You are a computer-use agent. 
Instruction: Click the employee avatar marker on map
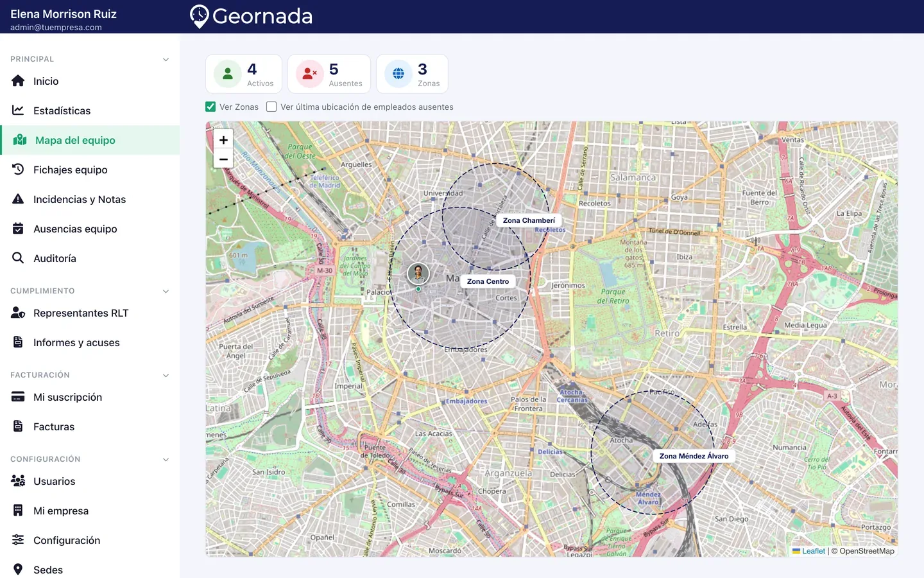[x=418, y=274]
